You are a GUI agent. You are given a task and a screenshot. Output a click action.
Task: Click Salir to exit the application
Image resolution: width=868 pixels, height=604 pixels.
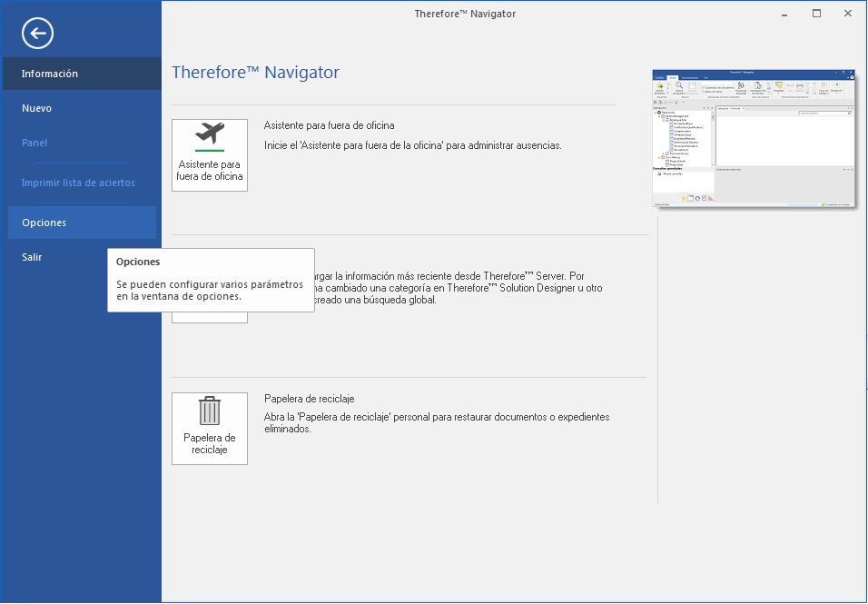[x=32, y=257]
